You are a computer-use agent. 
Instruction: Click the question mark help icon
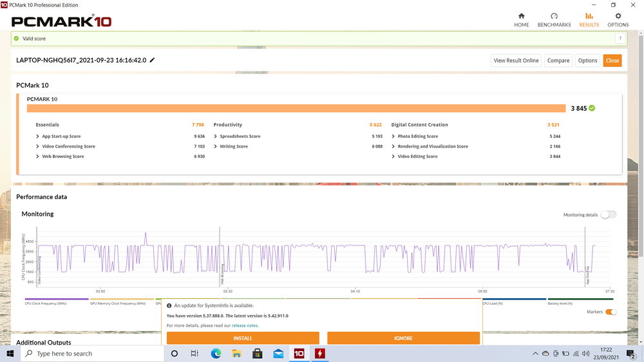(620, 39)
